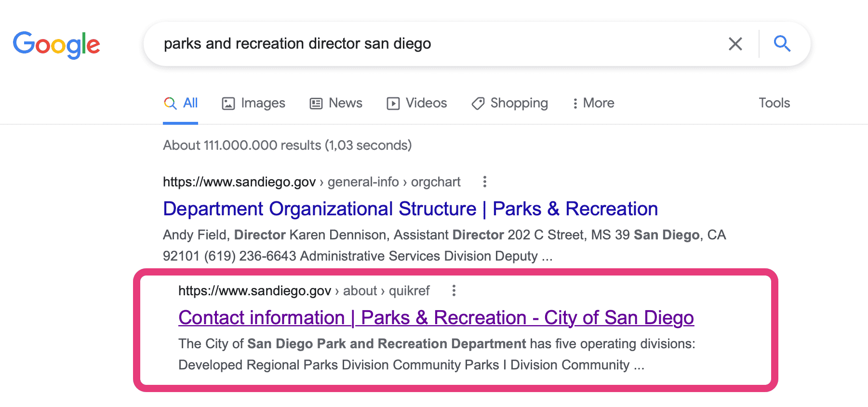This screenshot has width=868, height=407.
Task: Open the quikref result's three-dot menu
Action: click(454, 290)
